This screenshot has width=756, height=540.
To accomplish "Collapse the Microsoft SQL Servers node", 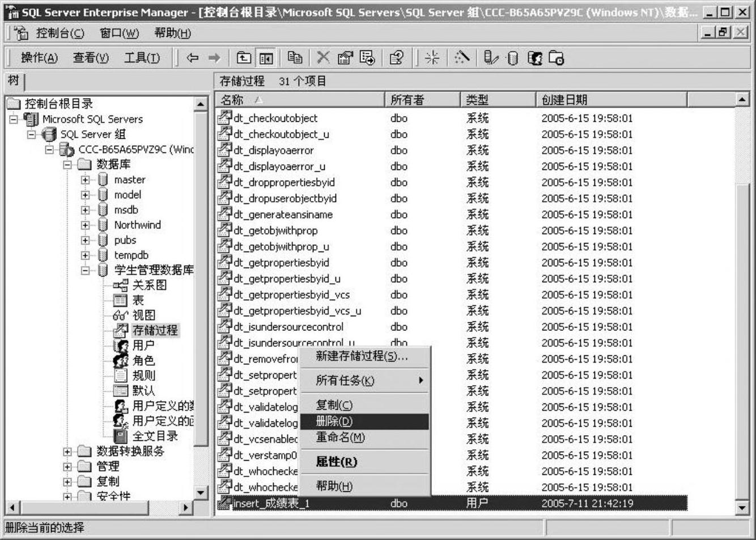I will [14, 120].
